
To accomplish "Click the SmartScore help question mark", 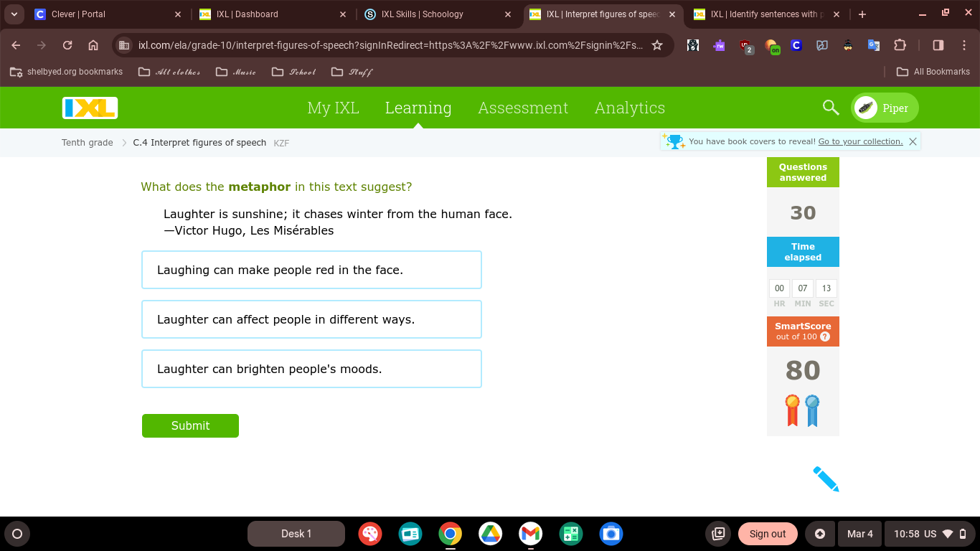I will tap(825, 336).
